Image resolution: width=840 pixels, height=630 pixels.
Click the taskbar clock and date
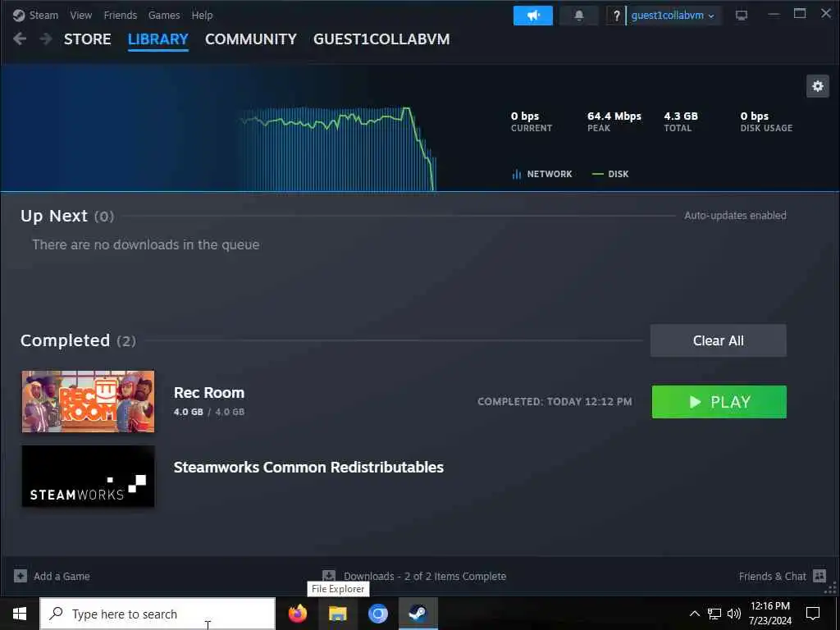click(769, 614)
